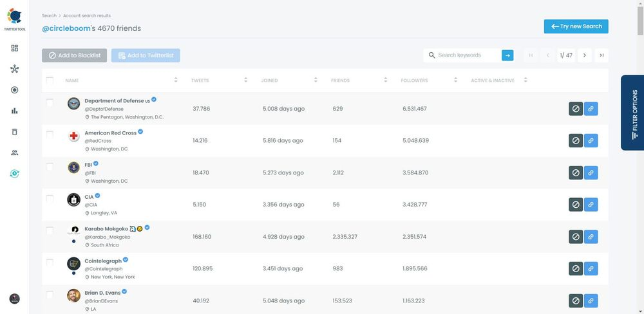Block the CIA account with blacklist icon

[x=576, y=205]
